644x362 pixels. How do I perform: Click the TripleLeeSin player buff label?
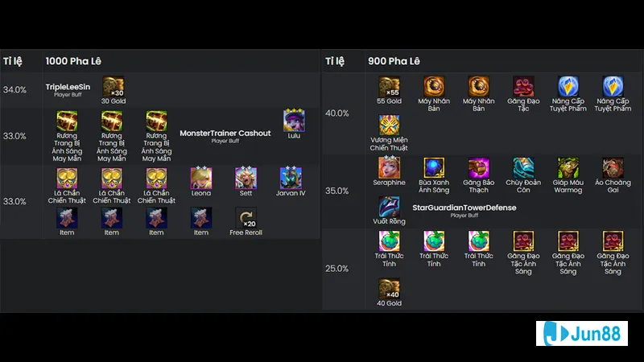pos(68,87)
